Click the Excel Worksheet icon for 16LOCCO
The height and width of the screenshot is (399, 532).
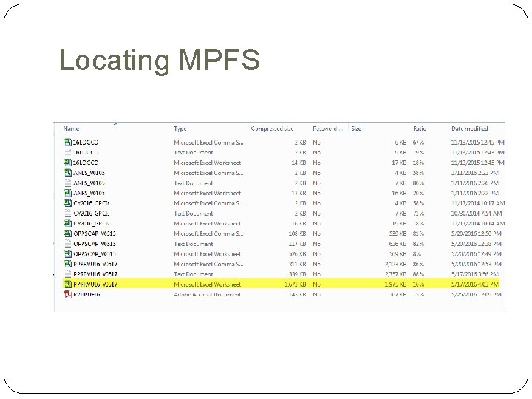(x=67, y=163)
